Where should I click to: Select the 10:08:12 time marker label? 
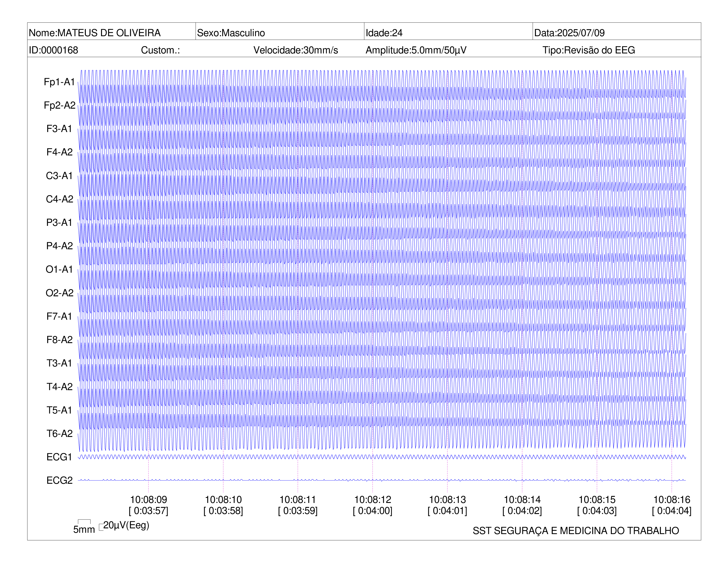coord(373,500)
